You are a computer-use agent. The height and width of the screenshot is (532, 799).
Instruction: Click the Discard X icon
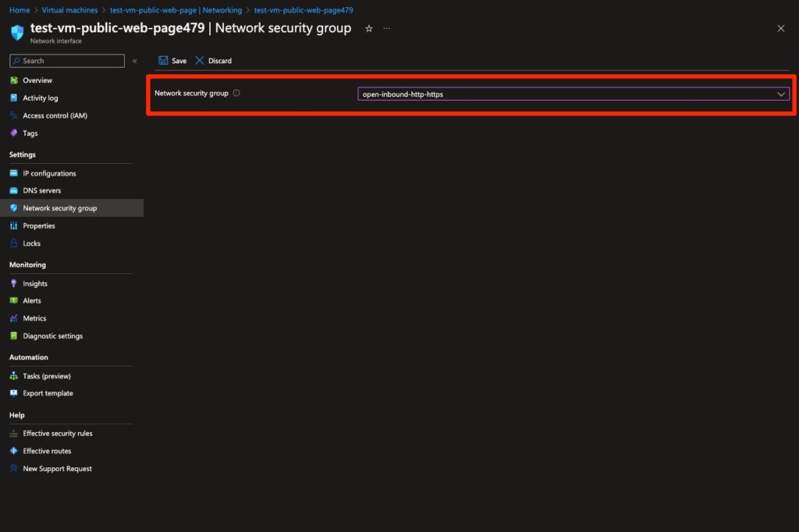(x=200, y=60)
